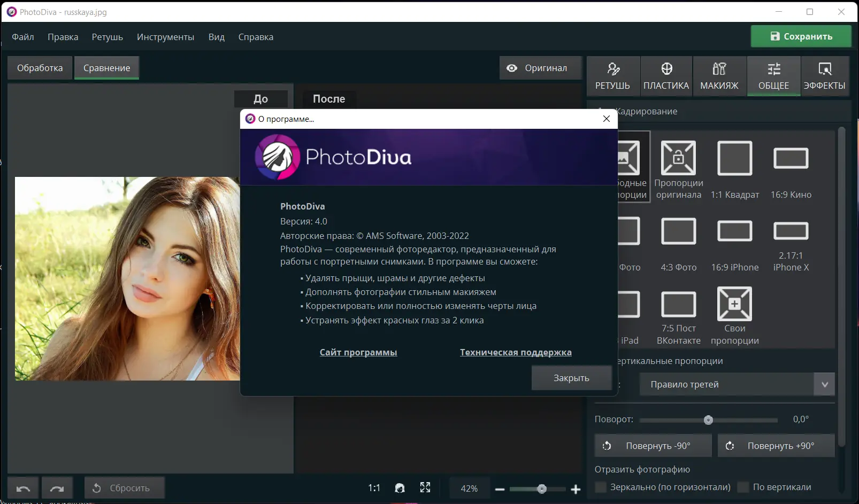Open the ЭФФЕКТЫ effects panel

[825, 76]
